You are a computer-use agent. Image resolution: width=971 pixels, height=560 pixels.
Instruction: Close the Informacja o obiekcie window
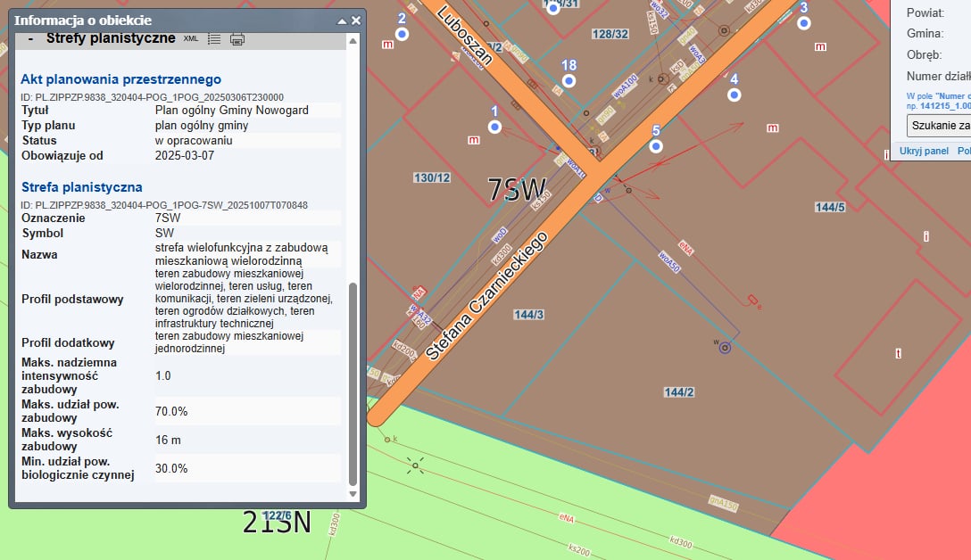click(356, 21)
